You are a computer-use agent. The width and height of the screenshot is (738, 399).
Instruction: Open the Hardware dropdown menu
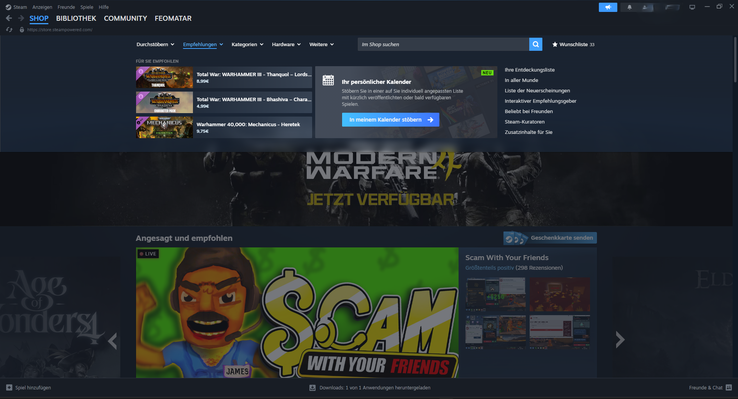click(286, 44)
